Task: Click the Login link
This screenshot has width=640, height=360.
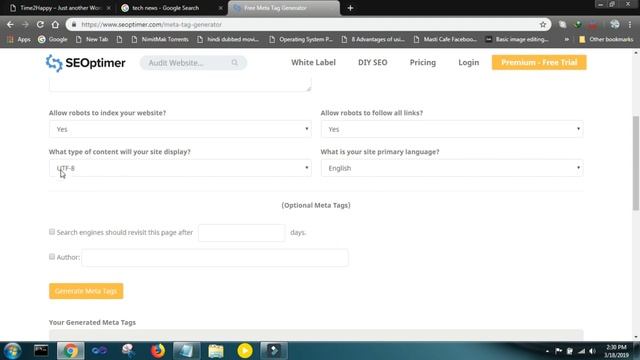Action: tap(469, 62)
